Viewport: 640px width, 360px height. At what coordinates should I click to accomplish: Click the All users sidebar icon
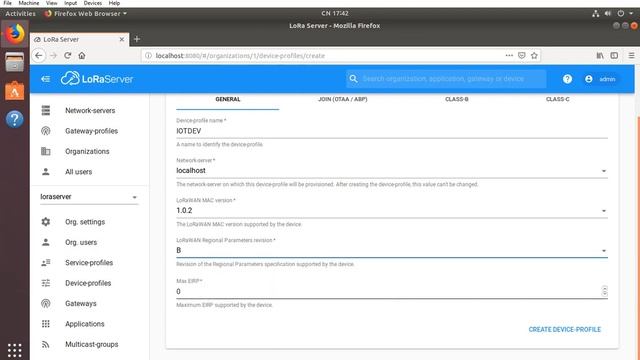(46, 171)
